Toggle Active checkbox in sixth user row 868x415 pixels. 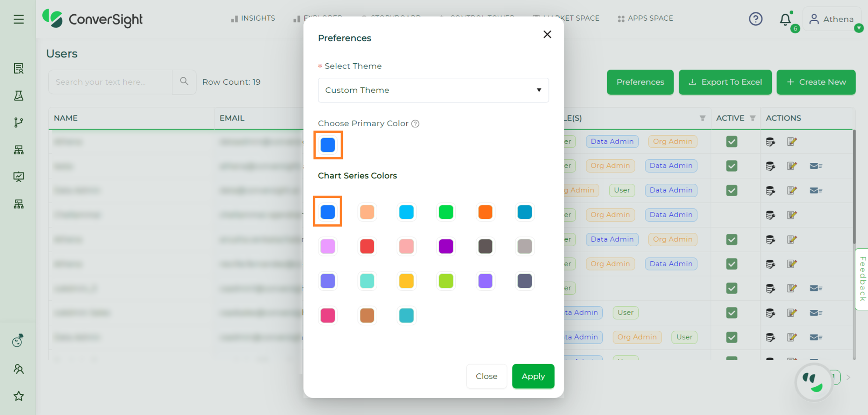pos(731,264)
